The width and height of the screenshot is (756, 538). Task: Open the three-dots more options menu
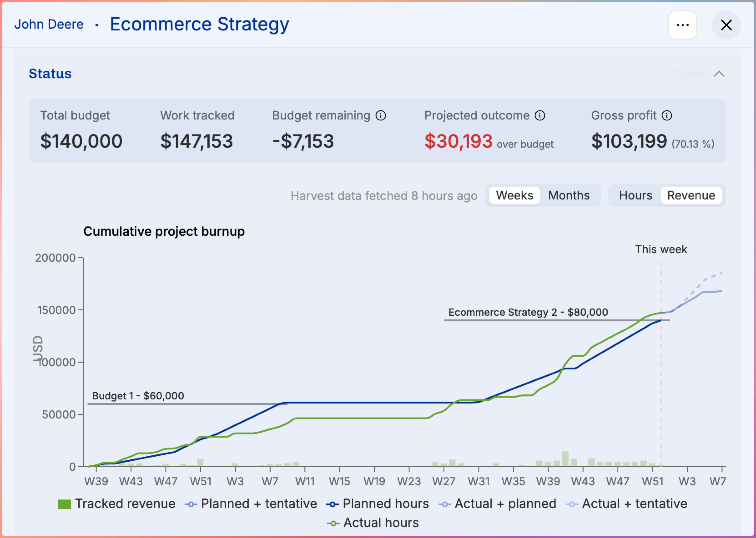coord(682,25)
